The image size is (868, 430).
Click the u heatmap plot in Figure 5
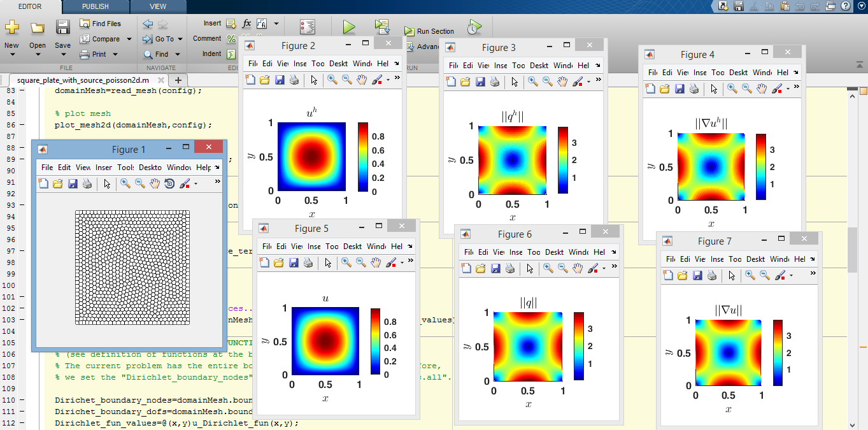(x=325, y=341)
